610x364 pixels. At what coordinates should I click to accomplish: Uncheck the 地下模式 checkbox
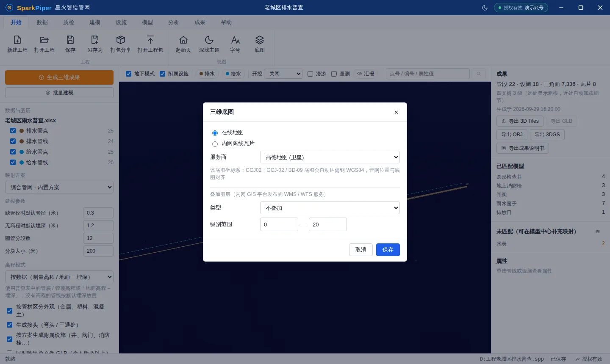129,74
